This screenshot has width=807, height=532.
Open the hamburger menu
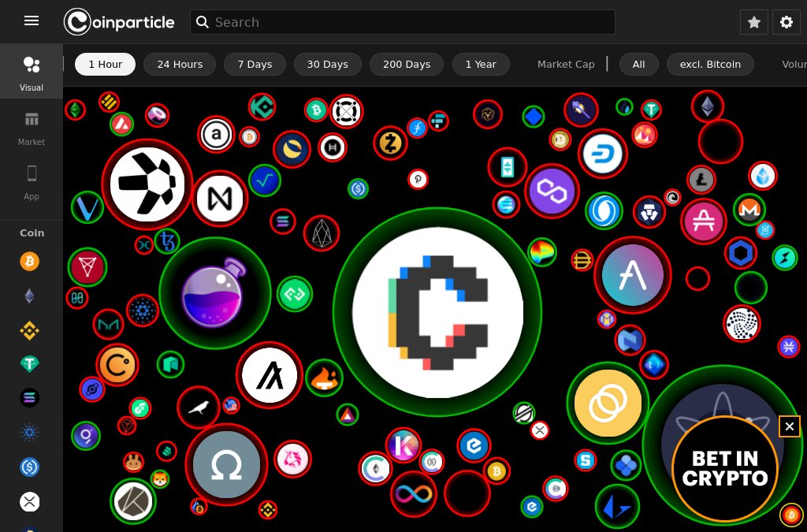click(32, 20)
